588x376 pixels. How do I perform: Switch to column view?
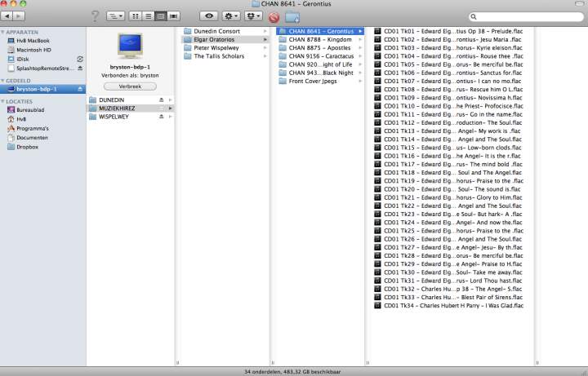point(161,16)
